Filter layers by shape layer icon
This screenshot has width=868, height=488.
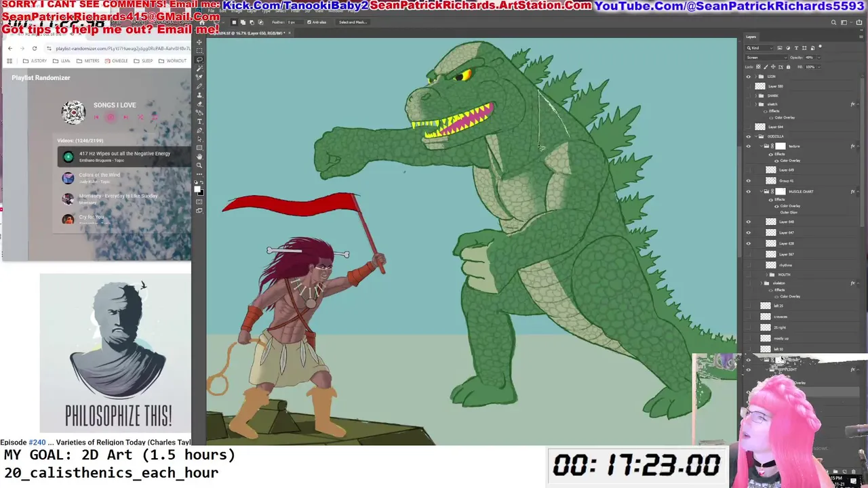point(804,48)
